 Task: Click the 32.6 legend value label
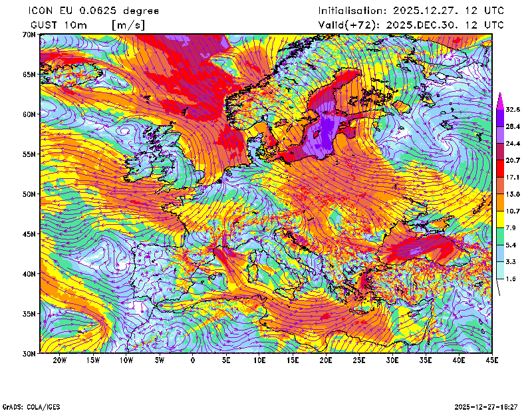tap(513, 109)
